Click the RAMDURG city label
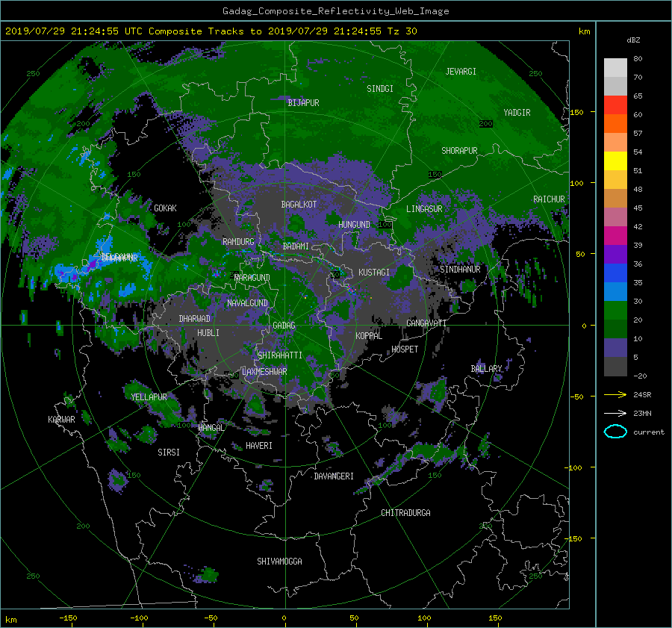 [238, 242]
